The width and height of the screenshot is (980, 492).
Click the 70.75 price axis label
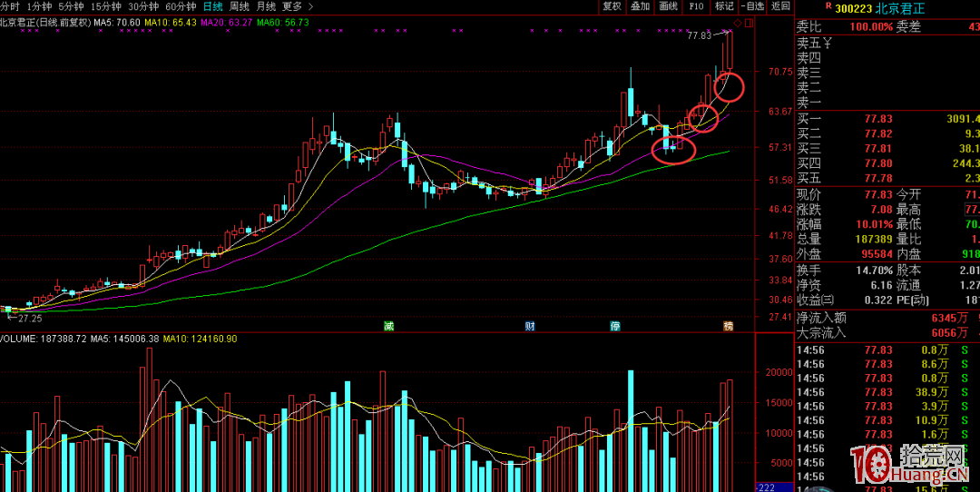click(779, 72)
